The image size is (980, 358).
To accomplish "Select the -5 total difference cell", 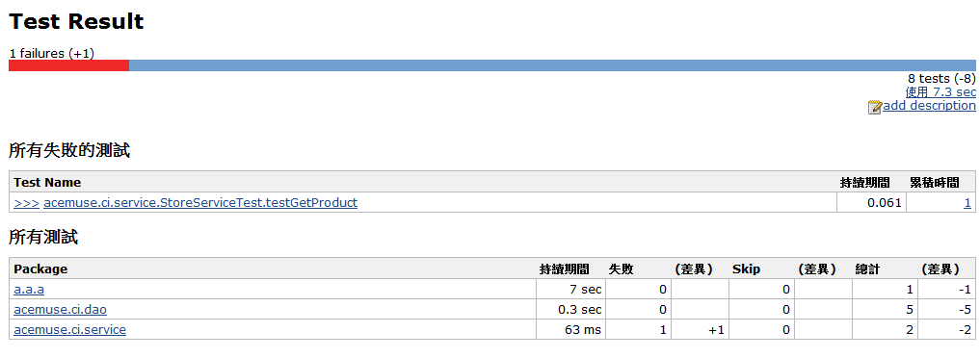I will (x=946, y=309).
